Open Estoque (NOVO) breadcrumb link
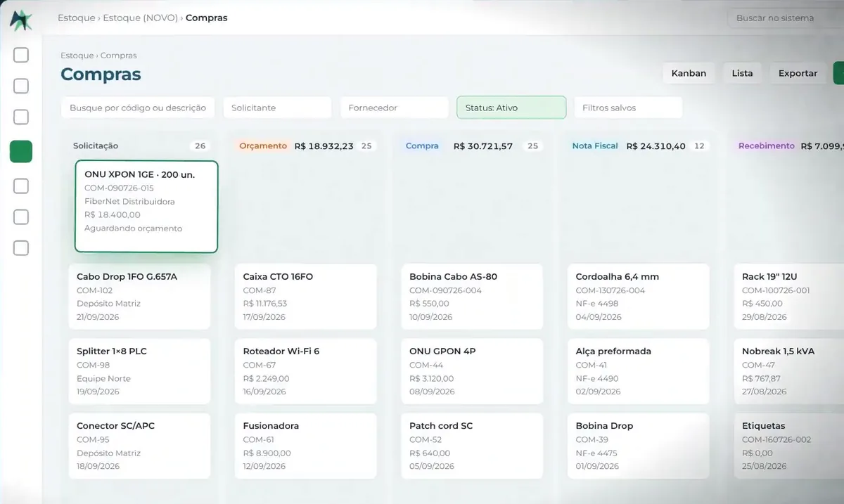The image size is (844, 504). (x=141, y=18)
